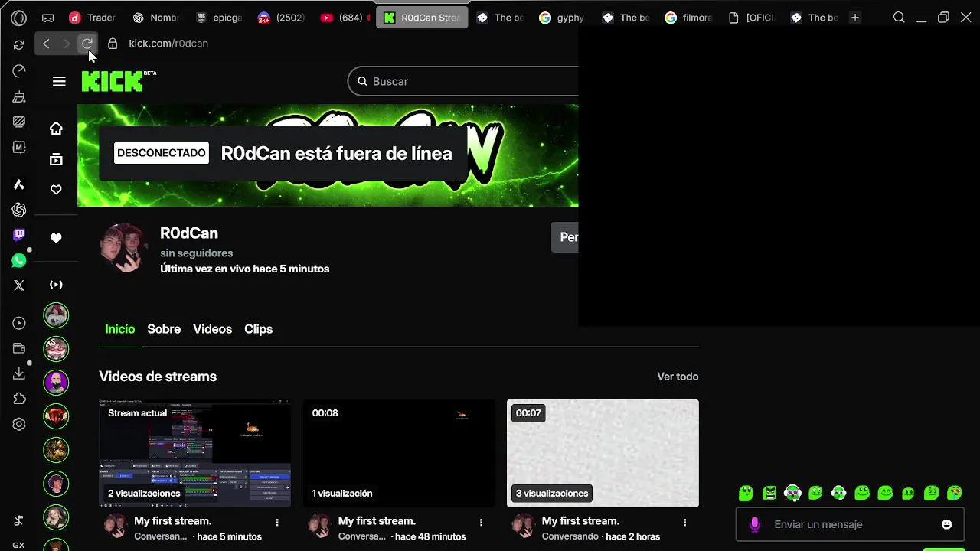Click the purple microphone chat icon
Image resolution: width=980 pixels, height=551 pixels.
click(755, 524)
